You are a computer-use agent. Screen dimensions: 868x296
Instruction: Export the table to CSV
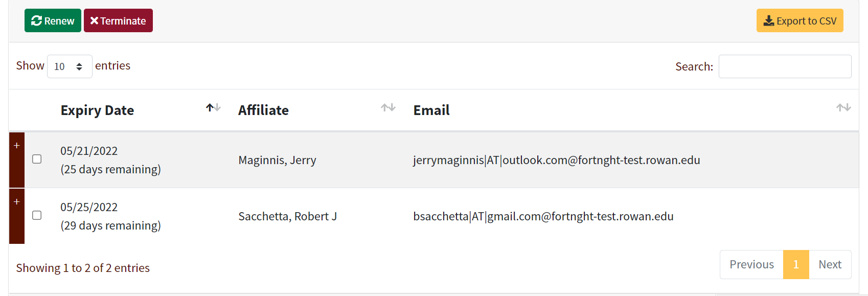(x=800, y=21)
